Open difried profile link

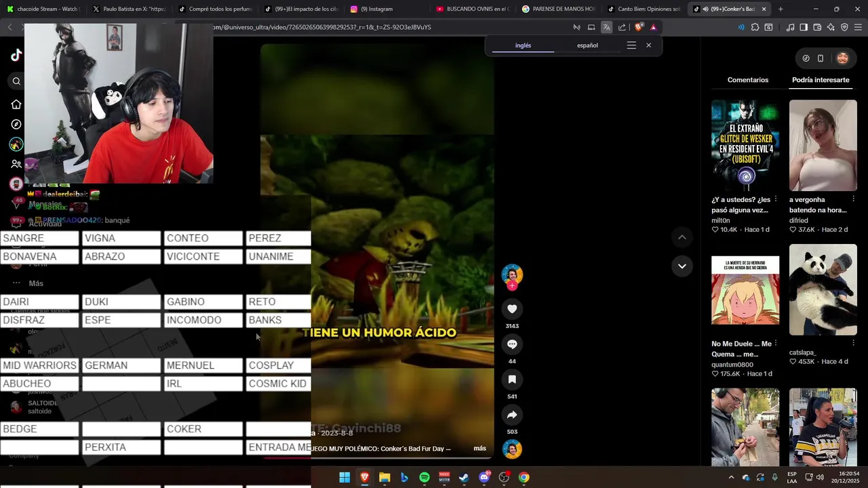799,220
